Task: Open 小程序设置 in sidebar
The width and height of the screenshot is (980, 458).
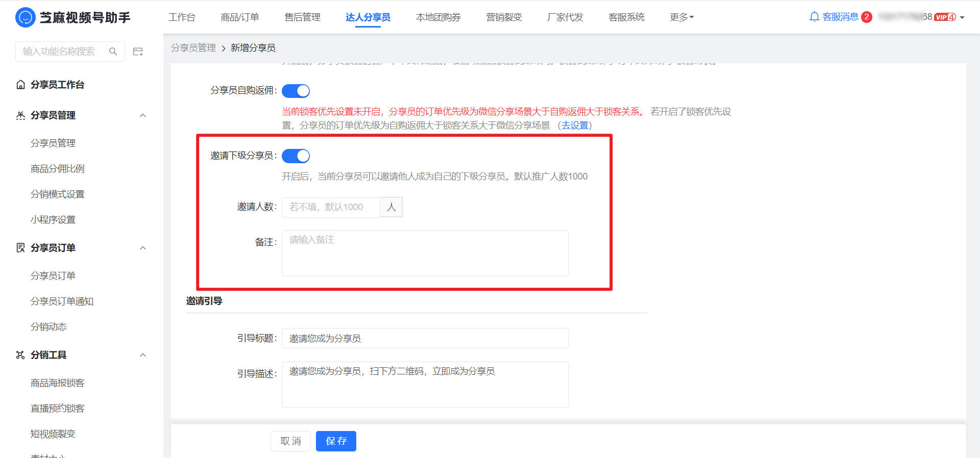Action: coord(53,220)
